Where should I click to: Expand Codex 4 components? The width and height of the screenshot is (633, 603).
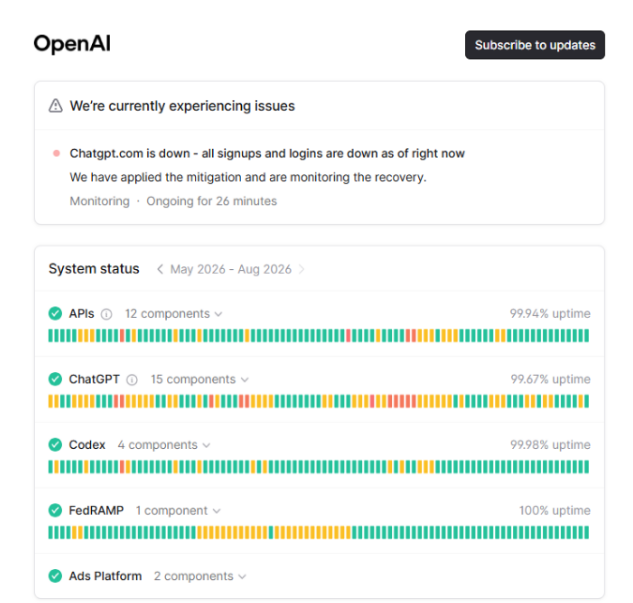(x=164, y=445)
